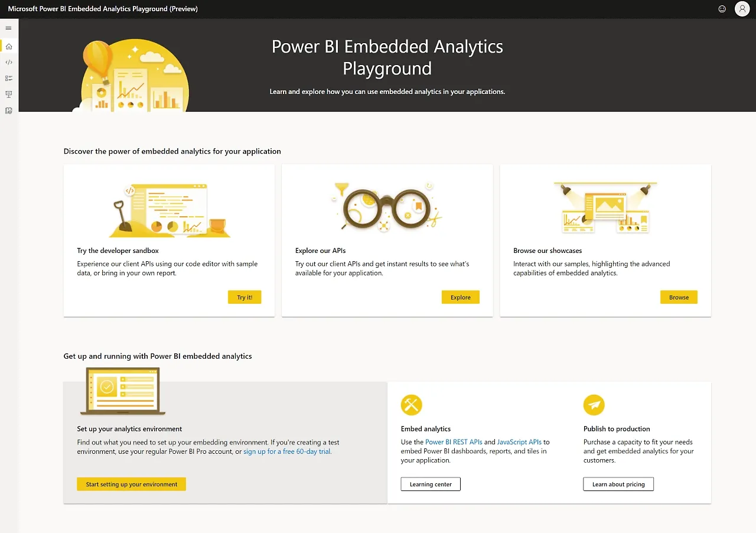Click the developer sandbox illustration
The image size is (756, 533).
coord(170,210)
